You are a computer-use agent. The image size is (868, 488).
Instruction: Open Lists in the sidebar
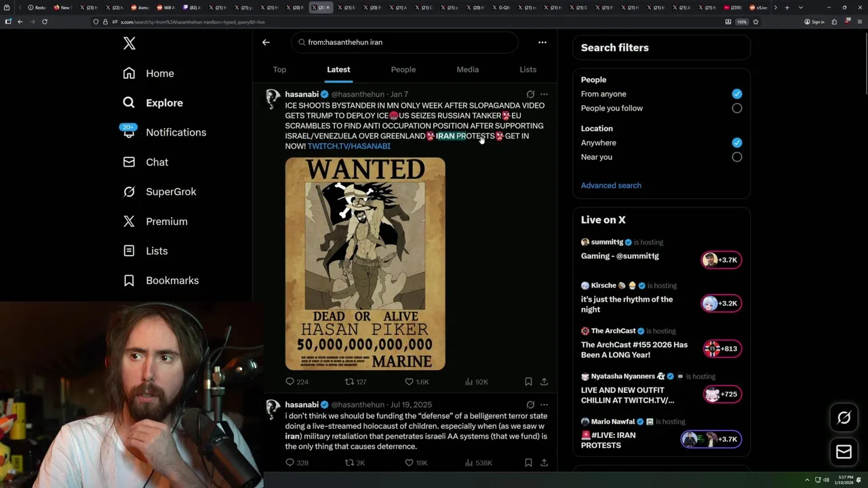(145, 251)
